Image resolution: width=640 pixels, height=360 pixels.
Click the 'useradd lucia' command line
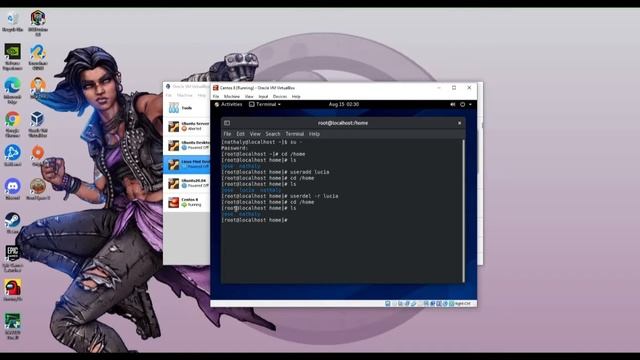click(x=276, y=172)
